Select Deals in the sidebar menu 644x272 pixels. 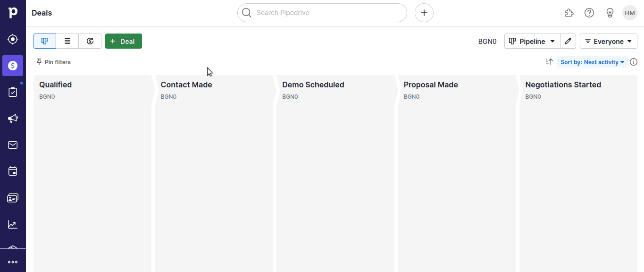point(13,66)
